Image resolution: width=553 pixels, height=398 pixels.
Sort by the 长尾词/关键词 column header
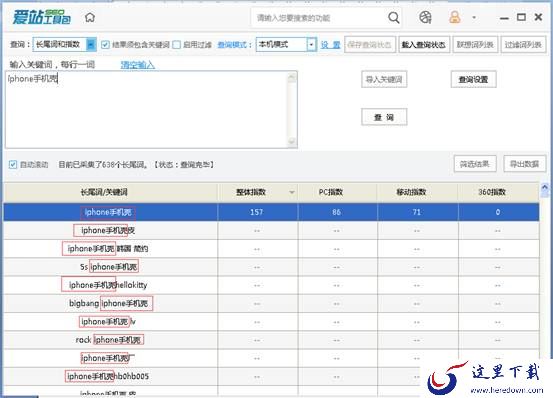111,192
